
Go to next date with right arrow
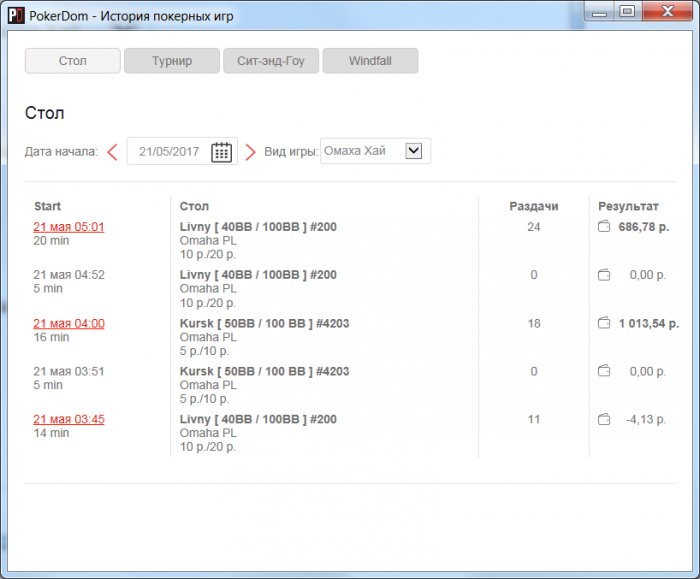250,152
